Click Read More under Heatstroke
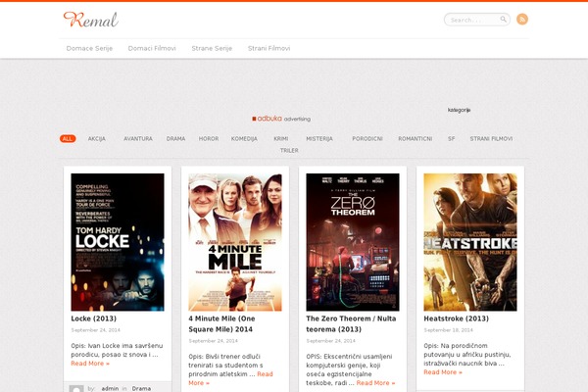588x392 pixels. point(443,372)
